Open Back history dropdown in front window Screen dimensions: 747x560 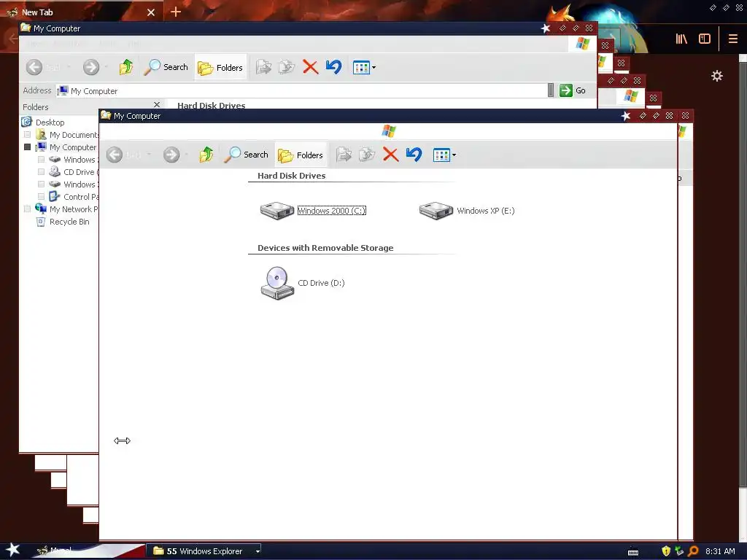point(149,155)
